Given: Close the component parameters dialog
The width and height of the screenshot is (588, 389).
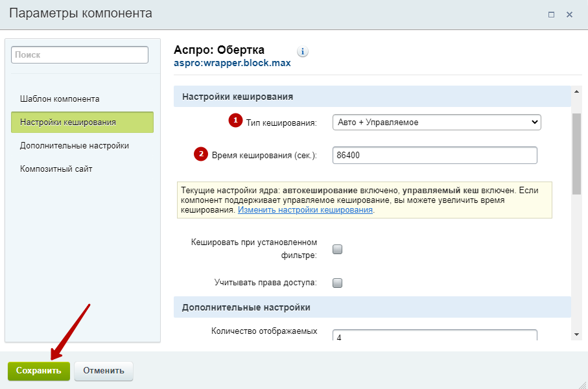Looking at the screenshot, I should (569, 15).
